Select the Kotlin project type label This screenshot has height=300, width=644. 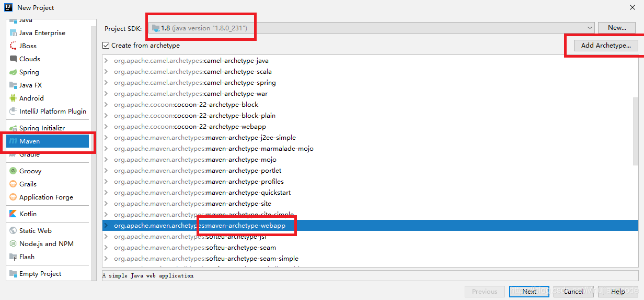[28, 214]
